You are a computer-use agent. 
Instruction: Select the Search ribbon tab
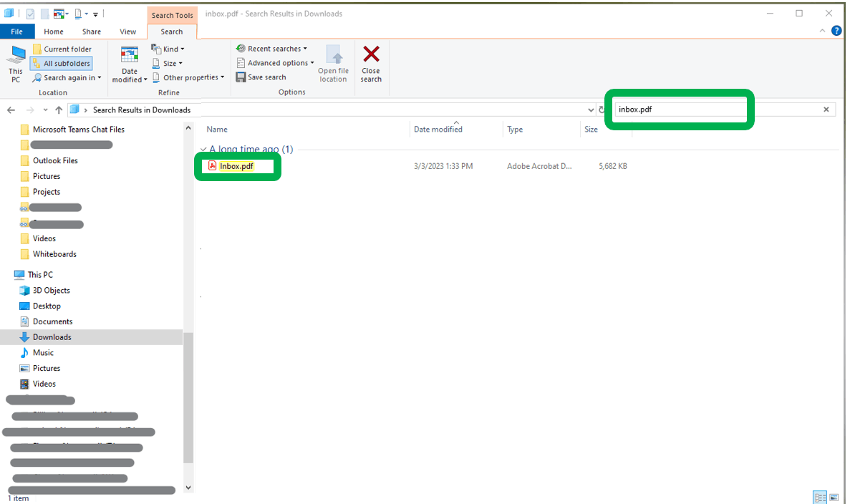pyautogui.click(x=171, y=31)
